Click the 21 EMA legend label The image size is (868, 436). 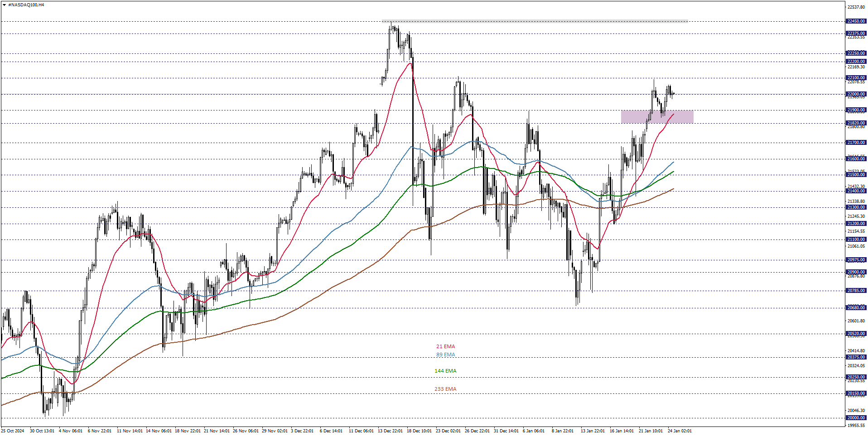(x=445, y=346)
